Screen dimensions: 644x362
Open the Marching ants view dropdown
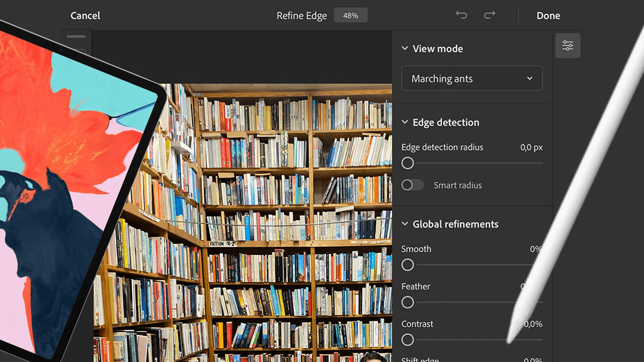click(x=471, y=78)
